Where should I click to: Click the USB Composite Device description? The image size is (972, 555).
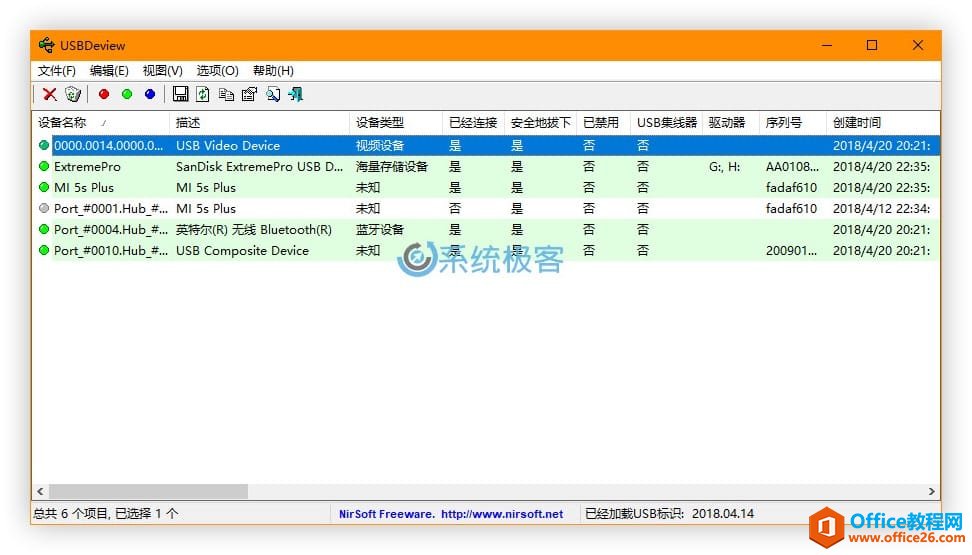pyautogui.click(x=242, y=251)
